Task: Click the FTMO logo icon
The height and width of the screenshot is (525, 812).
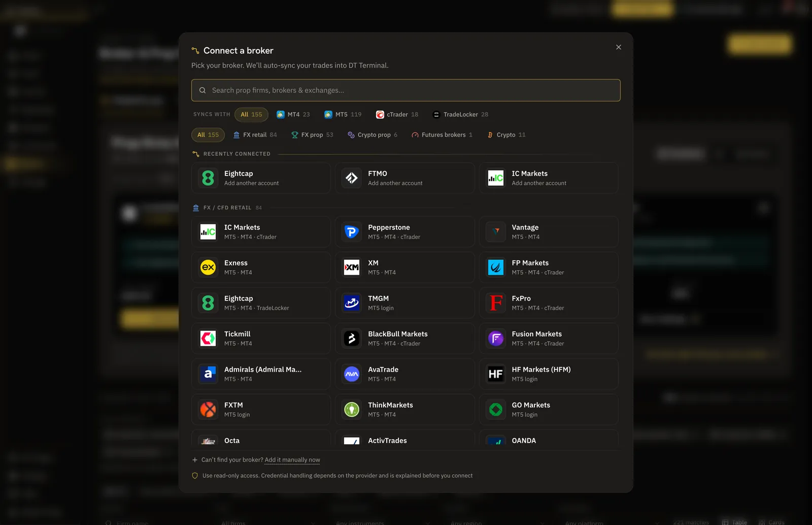Action: point(352,178)
